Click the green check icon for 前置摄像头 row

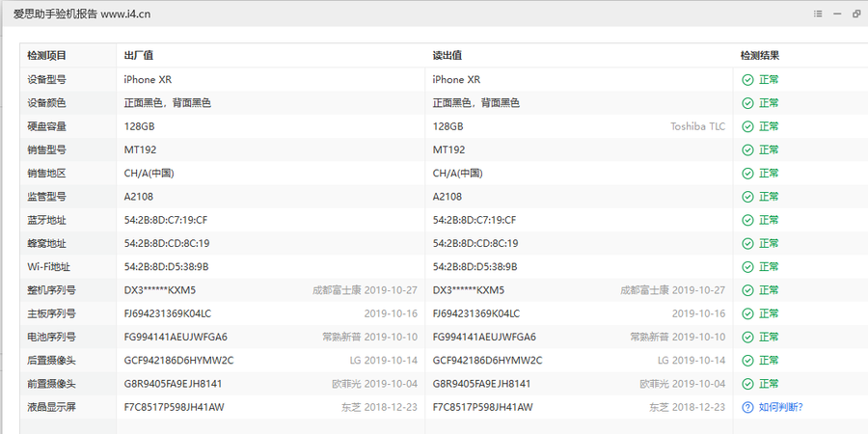747,384
